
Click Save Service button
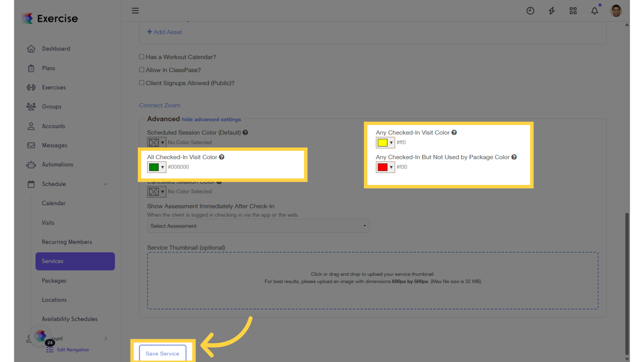coord(162,353)
